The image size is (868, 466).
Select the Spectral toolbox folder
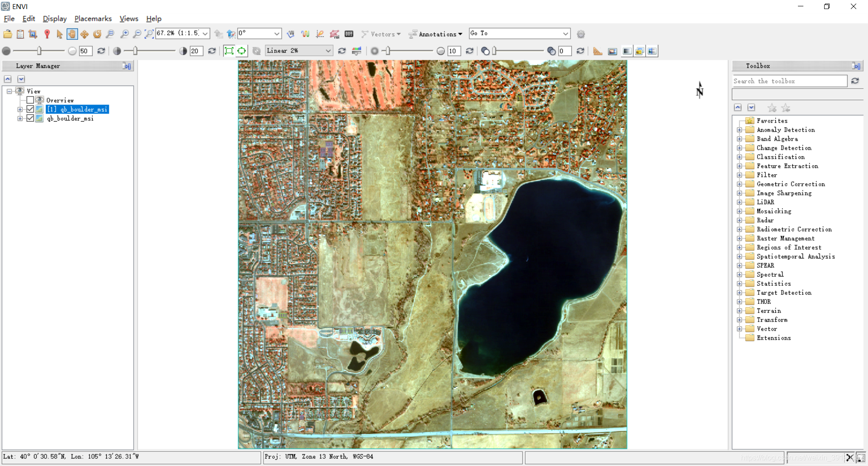pos(770,275)
